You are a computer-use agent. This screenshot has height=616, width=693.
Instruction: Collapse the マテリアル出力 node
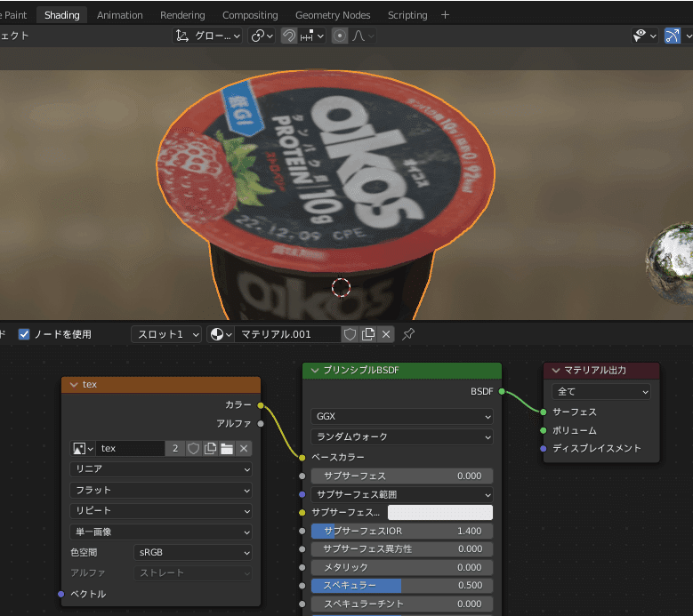555,370
